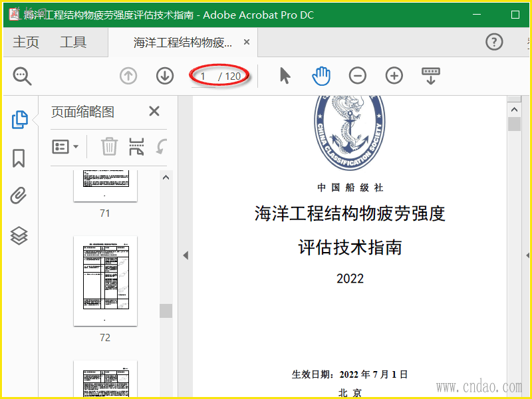Click the year 2022 text
Viewport: 532px width, 399px height.
coord(350,279)
